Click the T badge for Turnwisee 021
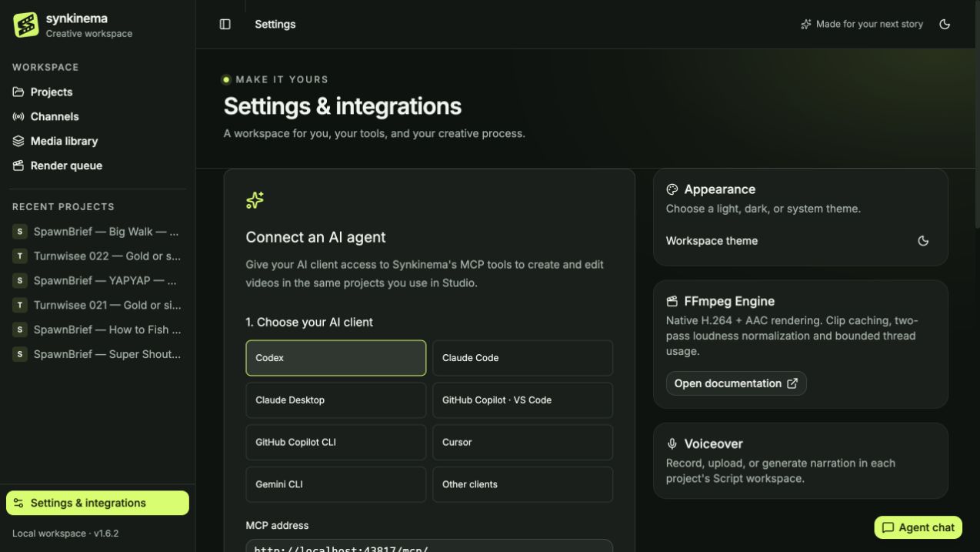Viewport: 980px width, 552px height. tap(20, 305)
